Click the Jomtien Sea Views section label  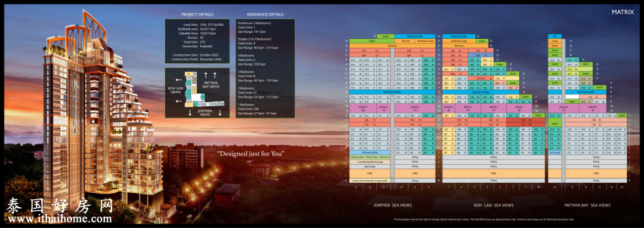pyautogui.click(x=392, y=205)
